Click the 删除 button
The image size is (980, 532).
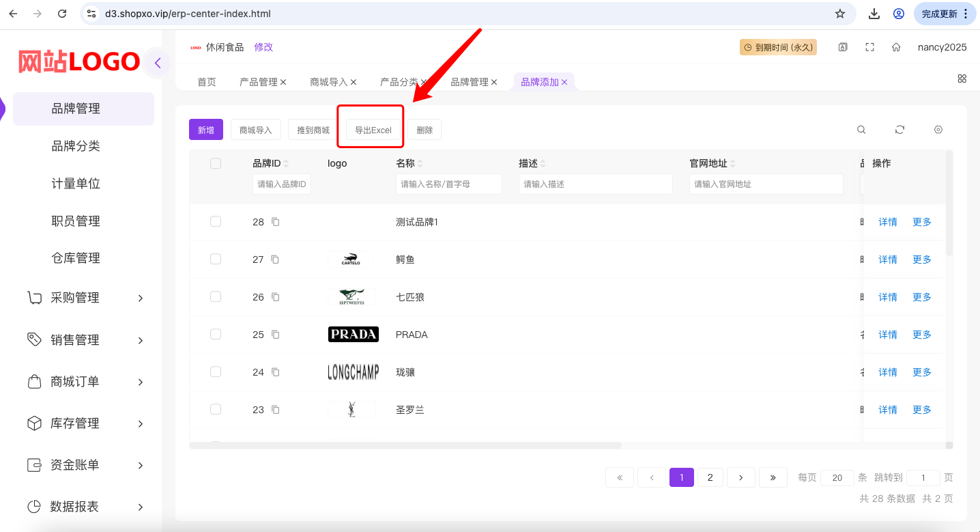[x=424, y=130]
